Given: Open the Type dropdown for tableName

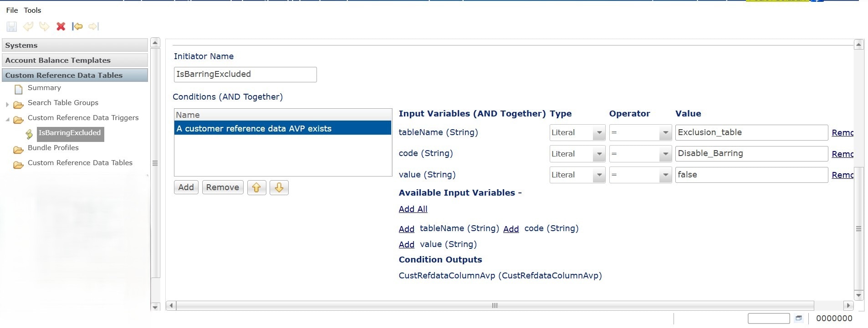Looking at the screenshot, I should point(599,133).
